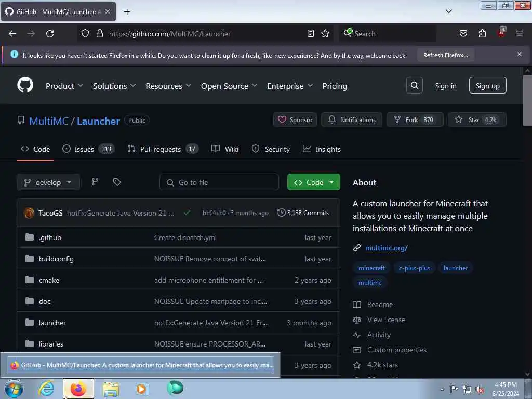Click the Go to file field
The width and height of the screenshot is (532, 399).
point(219,182)
